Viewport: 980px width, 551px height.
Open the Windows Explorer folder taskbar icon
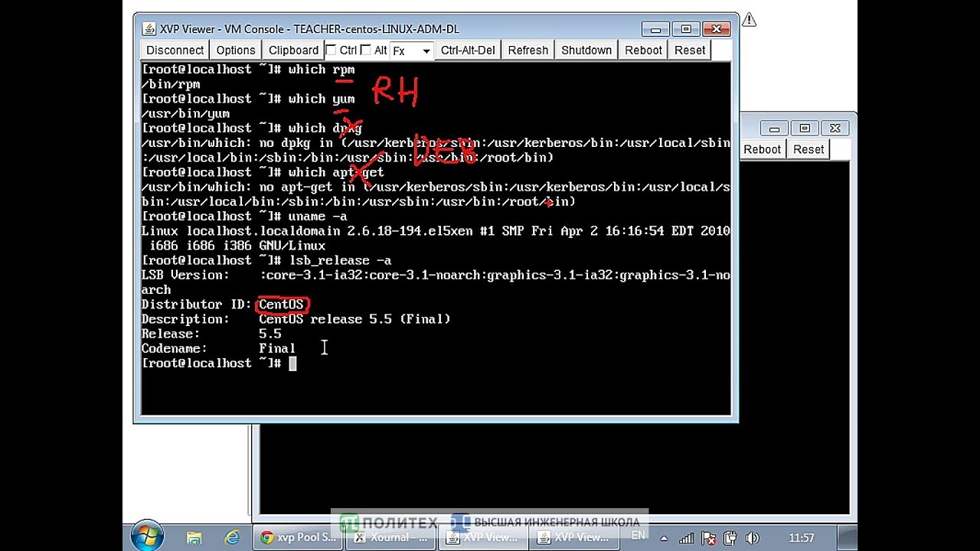(x=194, y=538)
